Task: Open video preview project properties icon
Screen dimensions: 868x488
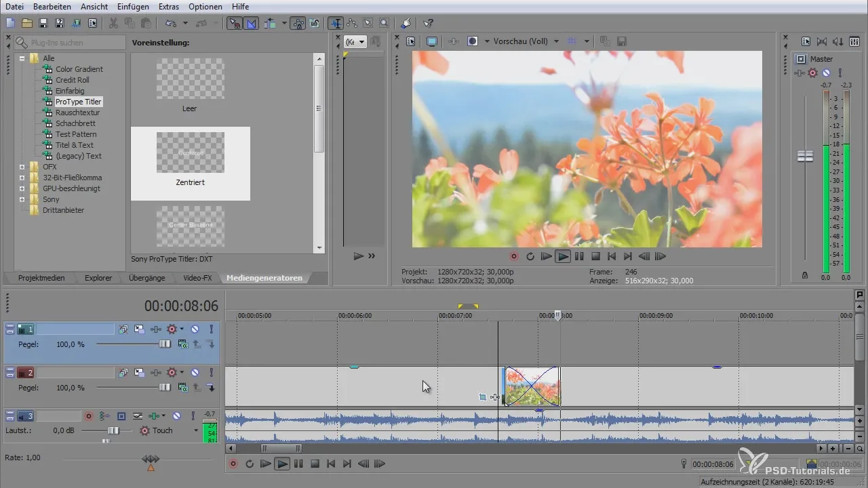Action: tap(410, 41)
